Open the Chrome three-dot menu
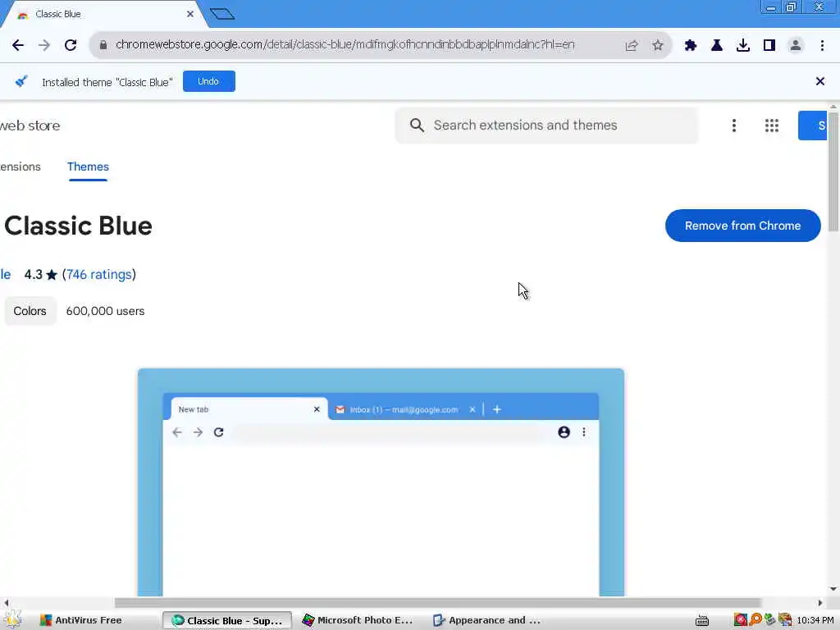This screenshot has width=840, height=630. [822, 46]
